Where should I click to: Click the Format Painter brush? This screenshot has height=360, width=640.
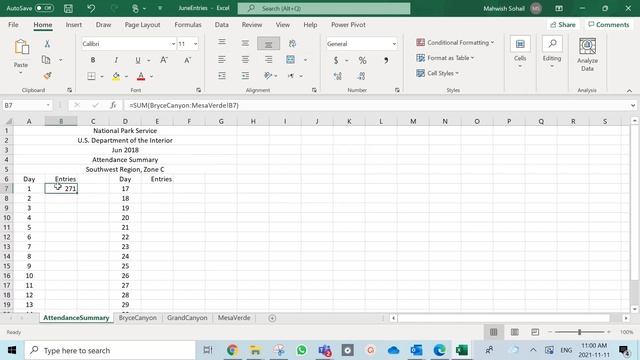(x=47, y=76)
